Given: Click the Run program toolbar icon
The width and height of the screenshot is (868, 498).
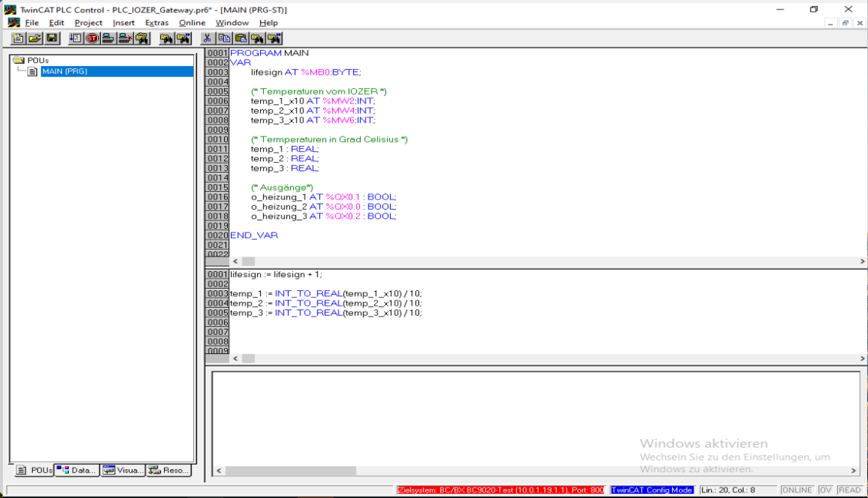Looking at the screenshot, I should [x=75, y=38].
